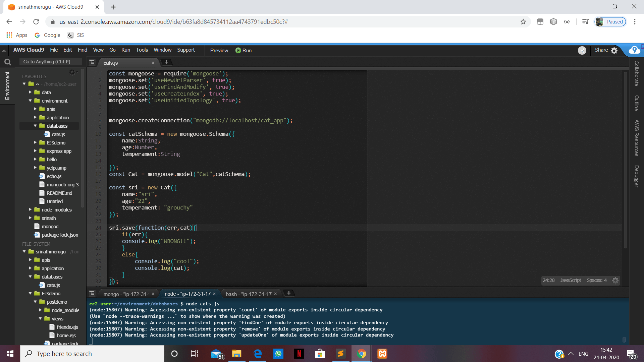
Task: Click the editor pane list icon
Action: click(x=92, y=62)
